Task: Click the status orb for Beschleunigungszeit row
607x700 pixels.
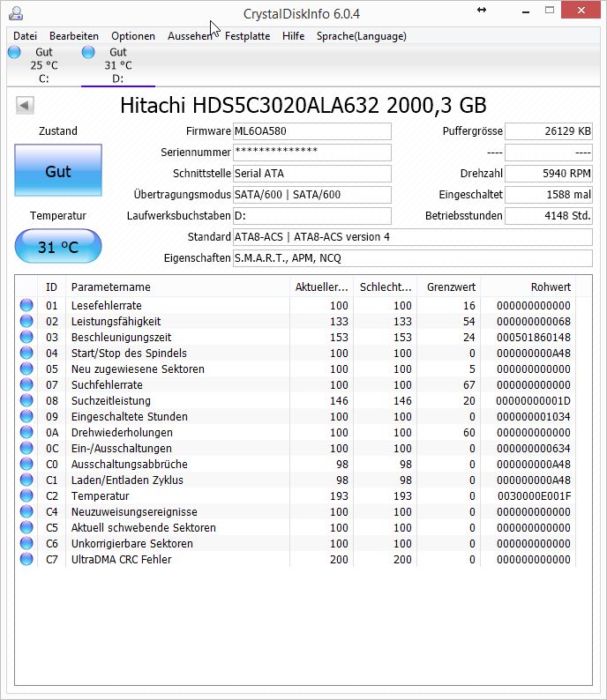Action: click(26, 337)
